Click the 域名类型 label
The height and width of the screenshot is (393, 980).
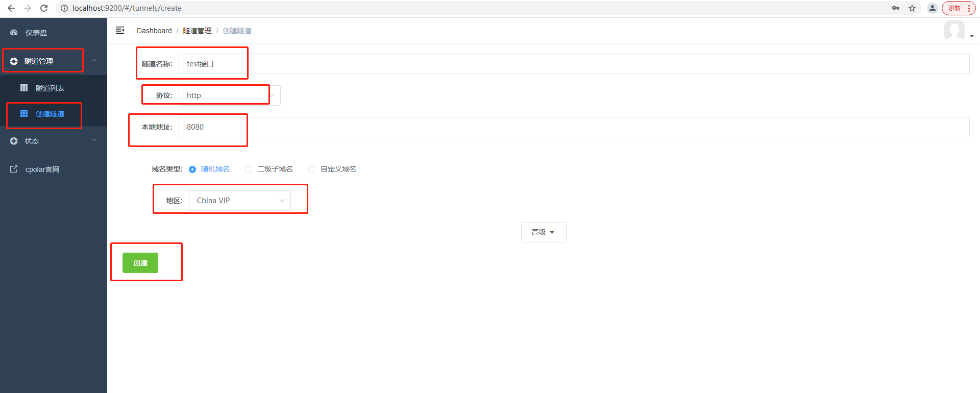click(x=167, y=169)
